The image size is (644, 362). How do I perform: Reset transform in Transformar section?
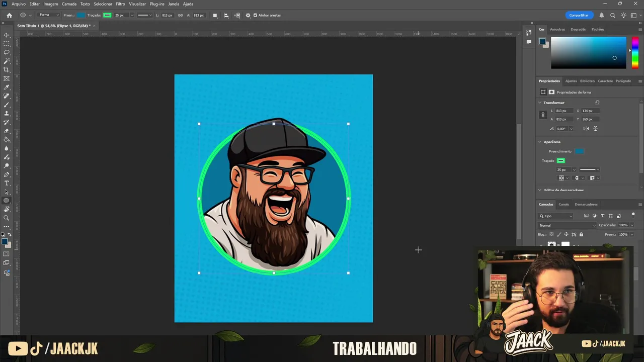tap(597, 103)
